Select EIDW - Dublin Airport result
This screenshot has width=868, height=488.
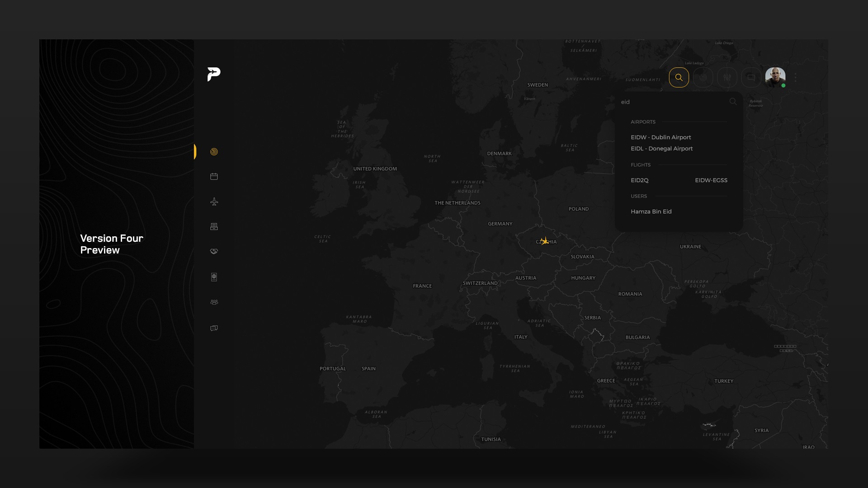pyautogui.click(x=660, y=137)
